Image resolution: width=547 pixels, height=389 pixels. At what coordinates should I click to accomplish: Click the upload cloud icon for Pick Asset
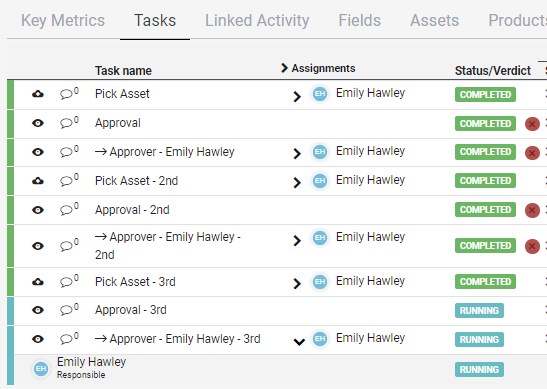tap(38, 94)
